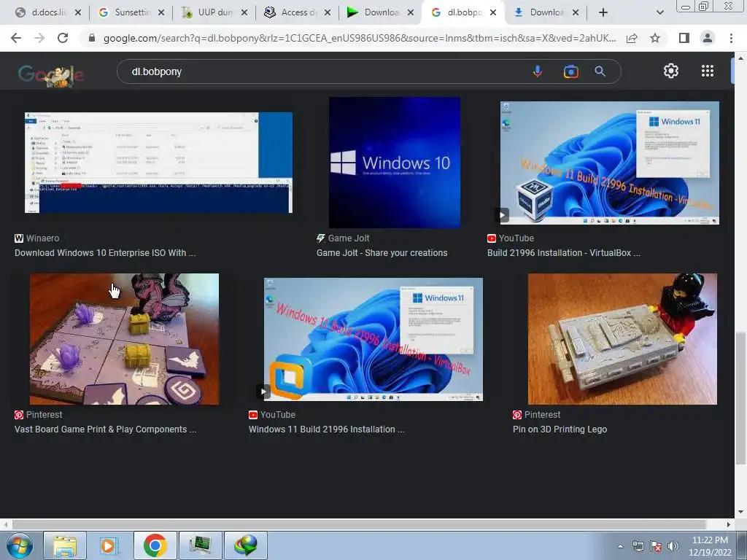Click the taskbar clock showing 11:22 PM
Image resolution: width=747 pixels, height=560 pixels.
click(x=710, y=546)
